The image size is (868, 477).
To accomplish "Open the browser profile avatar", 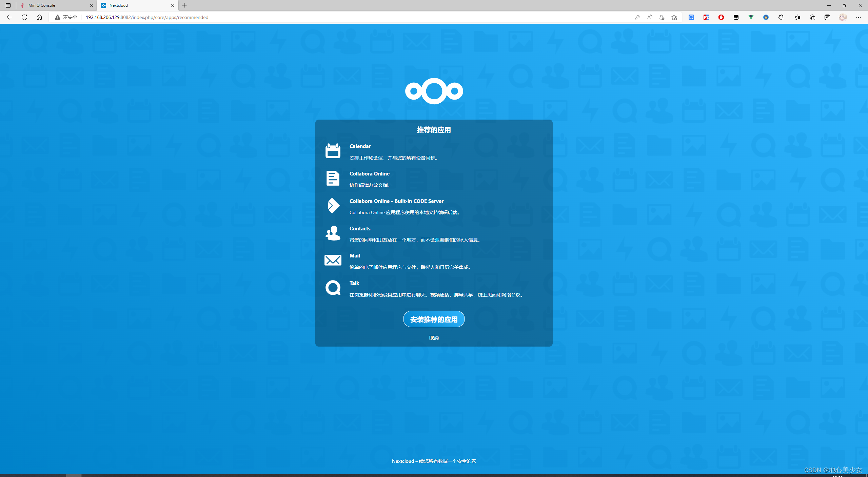I will 843,17.
